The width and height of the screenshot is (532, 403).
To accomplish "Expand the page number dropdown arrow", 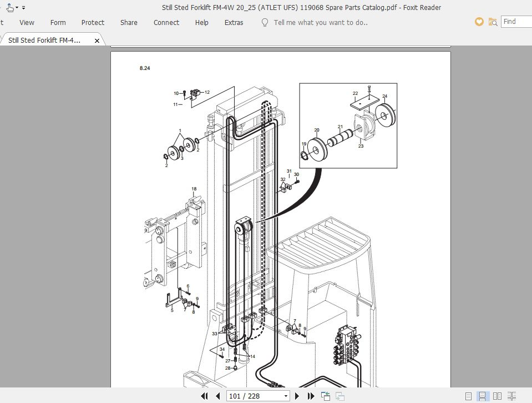I will (x=286, y=396).
